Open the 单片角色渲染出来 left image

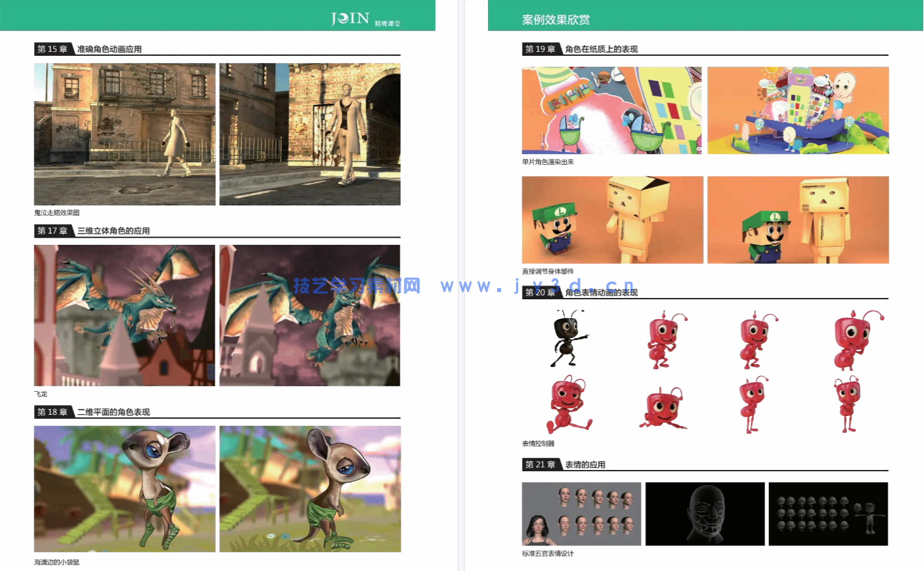(x=611, y=110)
